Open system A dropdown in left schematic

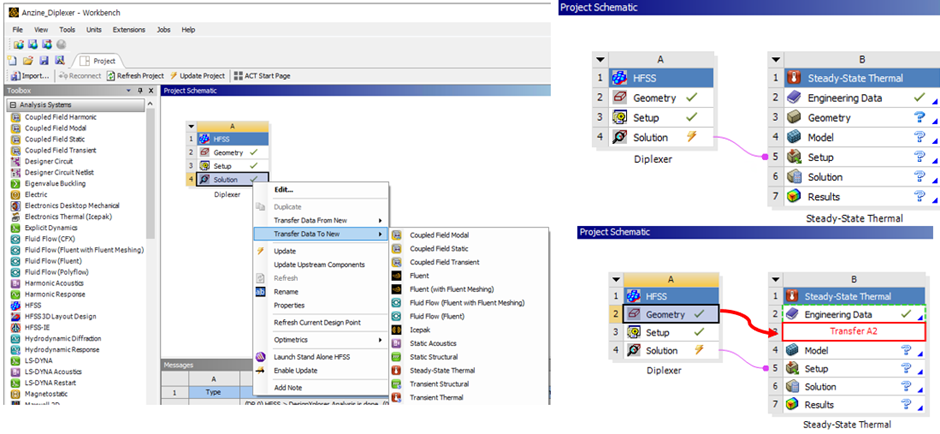191,126
